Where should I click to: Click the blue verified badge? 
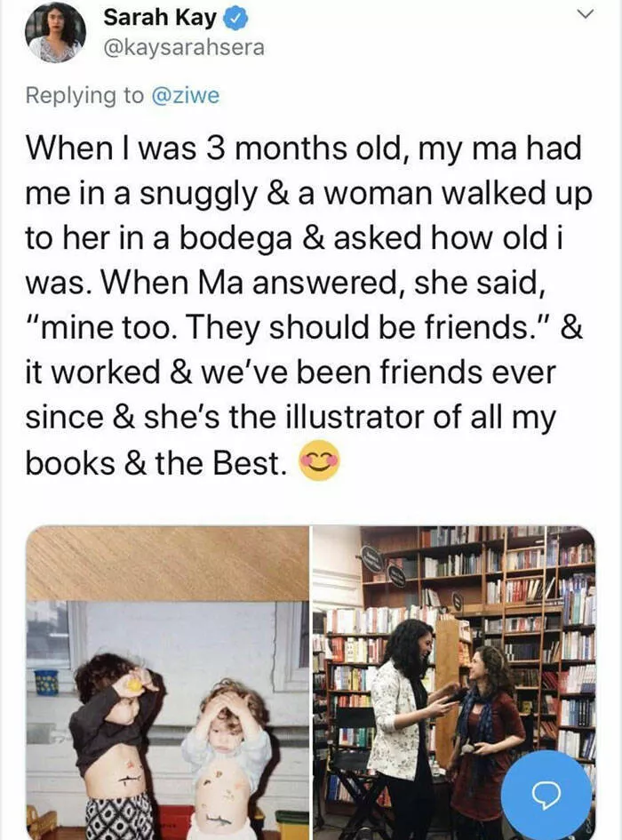pyautogui.click(x=235, y=19)
